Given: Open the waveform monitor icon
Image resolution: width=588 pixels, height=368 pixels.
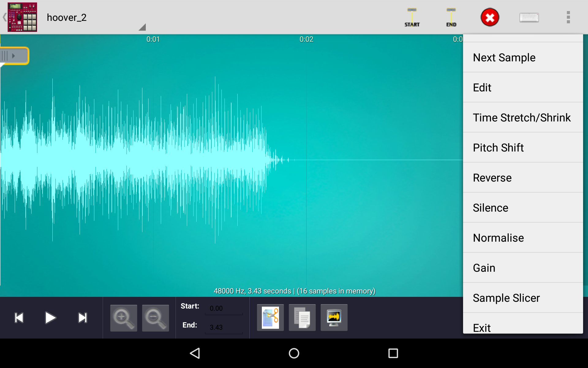Looking at the screenshot, I should tap(334, 318).
